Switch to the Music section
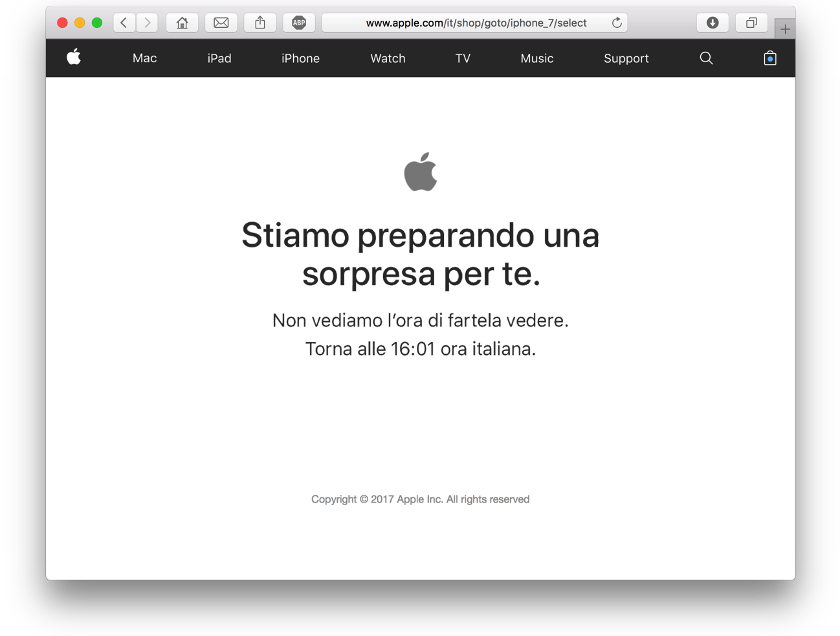Viewport: 840px width, 636px height. (x=536, y=58)
